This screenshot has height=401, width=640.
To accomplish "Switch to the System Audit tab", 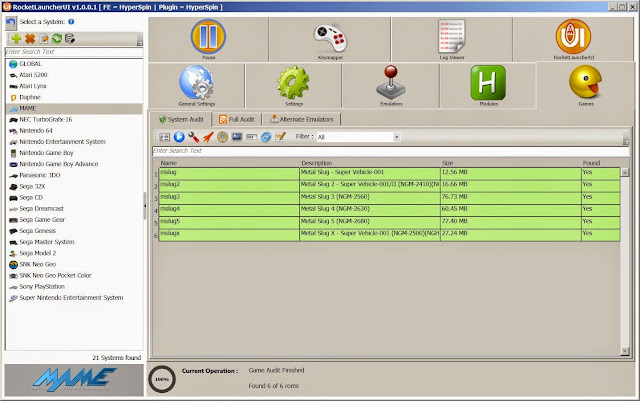I will tap(181, 119).
